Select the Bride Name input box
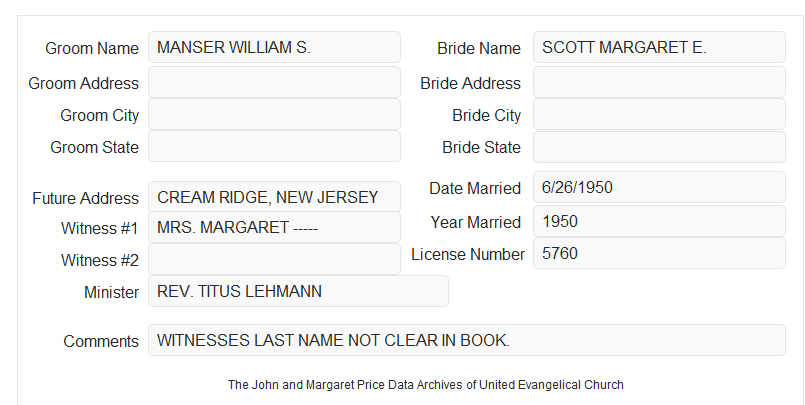 659,47
